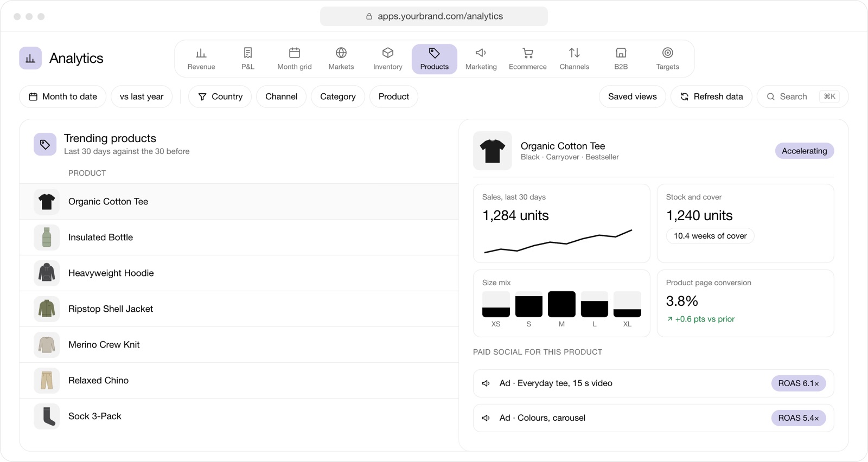Click the Refresh data button
The width and height of the screenshot is (868, 462).
712,97
